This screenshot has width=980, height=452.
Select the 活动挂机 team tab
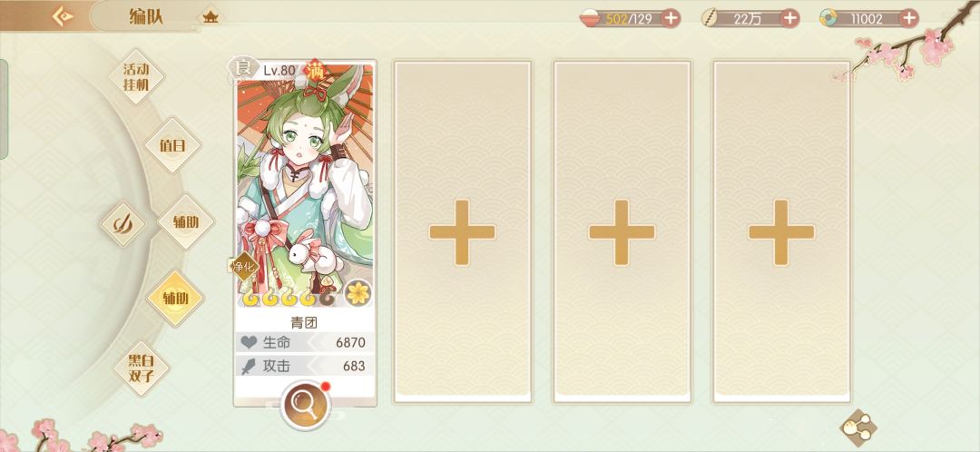tap(136, 77)
